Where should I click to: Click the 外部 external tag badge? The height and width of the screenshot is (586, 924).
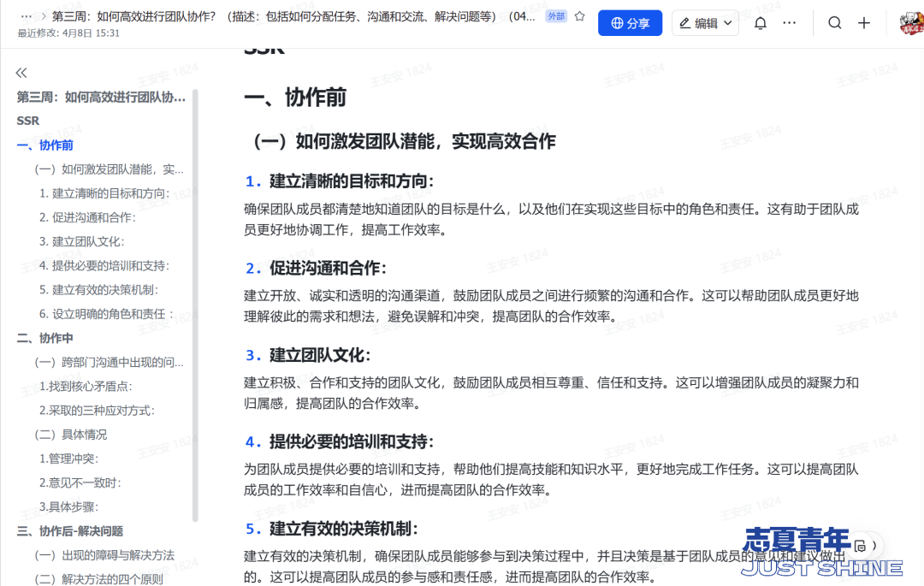tap(555, 16)
